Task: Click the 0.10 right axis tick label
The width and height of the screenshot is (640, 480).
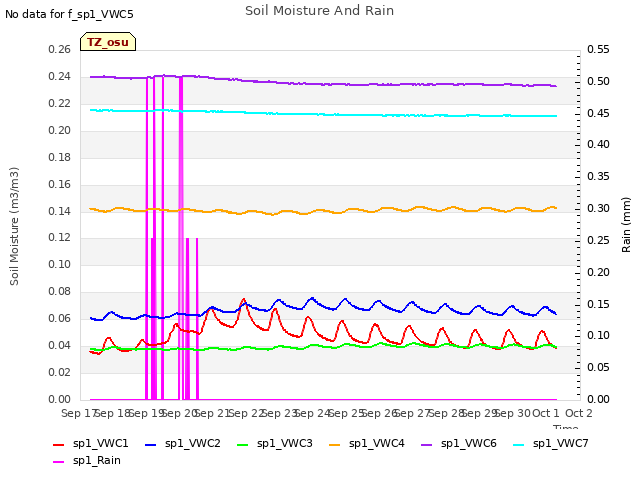Action: pos(598,336)
